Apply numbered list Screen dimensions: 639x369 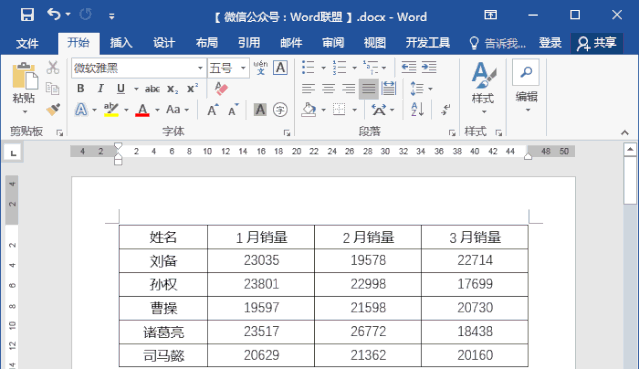339,68
